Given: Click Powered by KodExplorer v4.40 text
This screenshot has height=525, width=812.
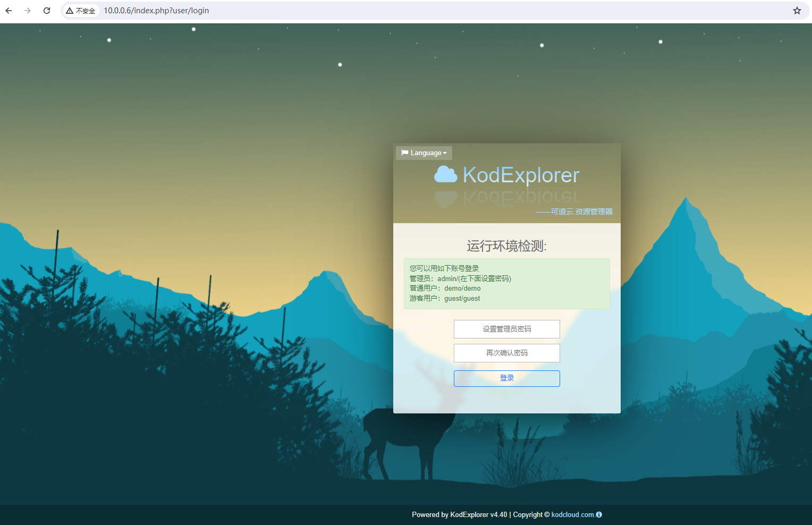Looking at the screenshot, I should point(460,514).
